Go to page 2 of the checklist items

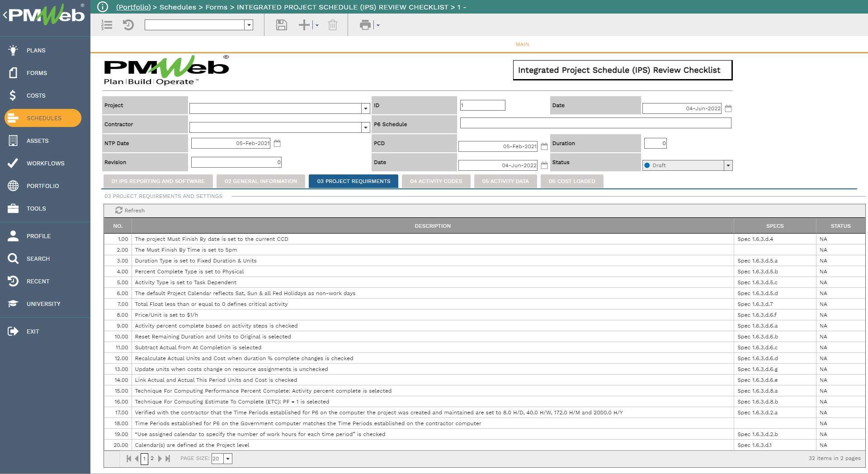pos(152,458)
